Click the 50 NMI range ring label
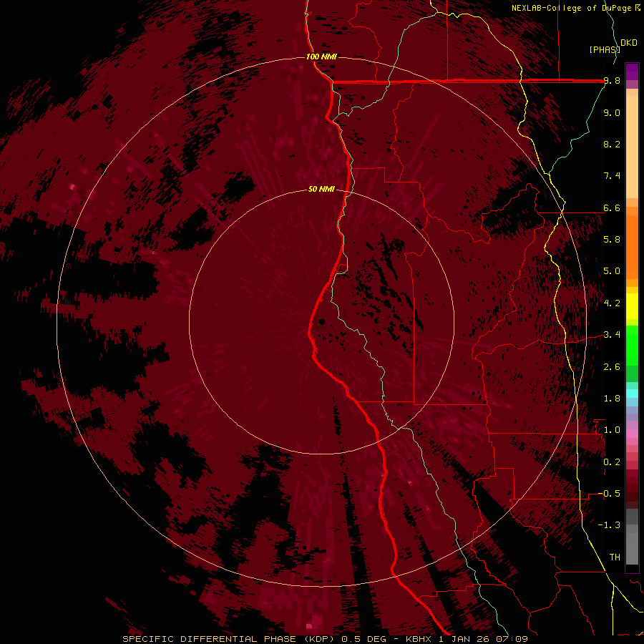This screenshot has width=644, height=644. pos(321,190)
